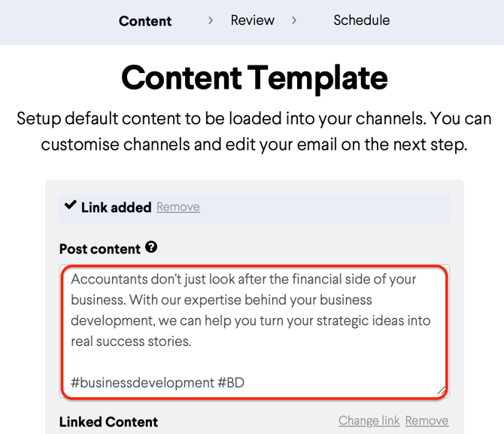Click the Post content field label

click(x=100, y=249)
